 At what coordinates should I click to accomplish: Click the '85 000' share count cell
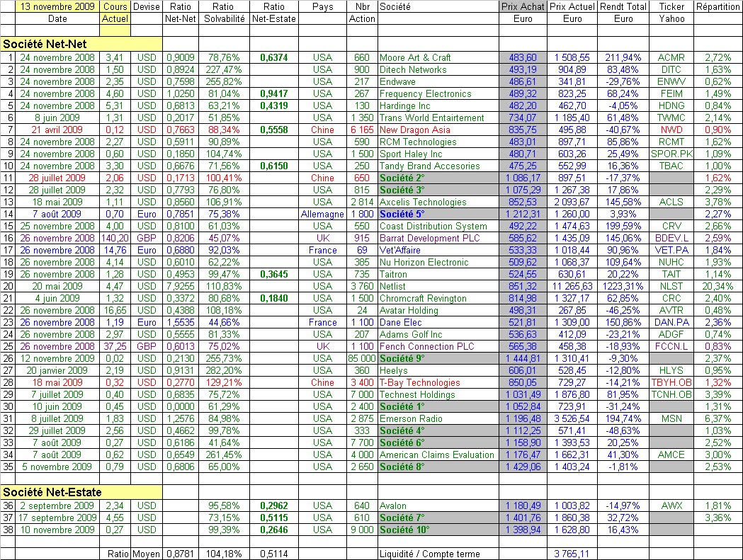click(362, 359)
